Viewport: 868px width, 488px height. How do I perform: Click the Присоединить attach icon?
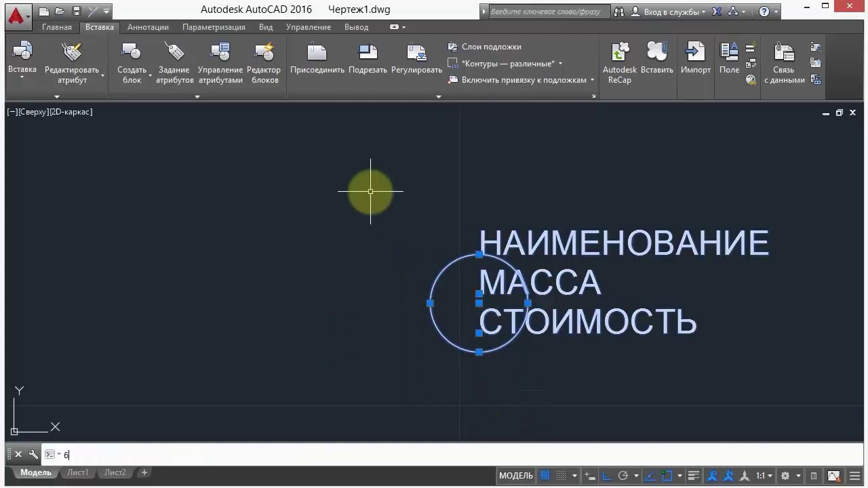tap(317, 52)
